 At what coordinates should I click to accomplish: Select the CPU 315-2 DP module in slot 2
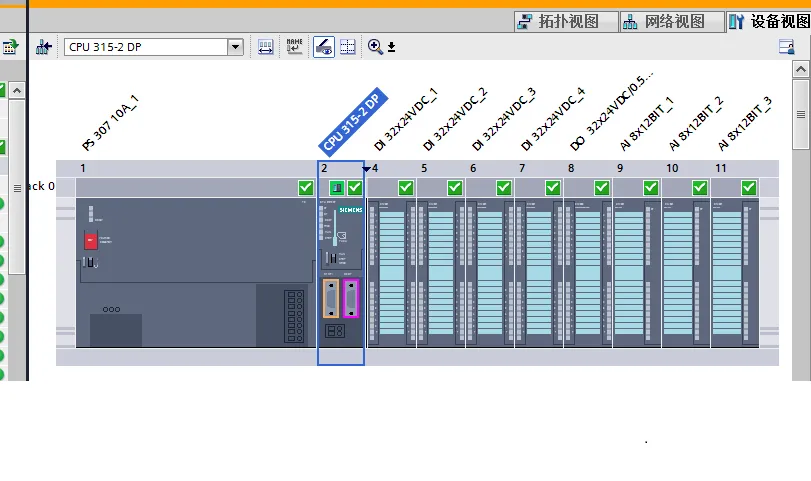click(x=341, y=273)
